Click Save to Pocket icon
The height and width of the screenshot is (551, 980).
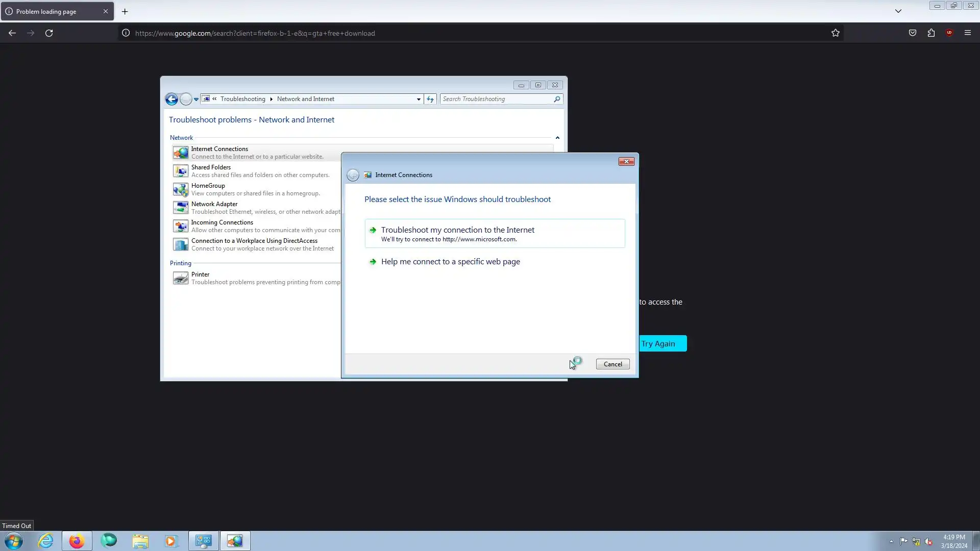pos(912,33)
